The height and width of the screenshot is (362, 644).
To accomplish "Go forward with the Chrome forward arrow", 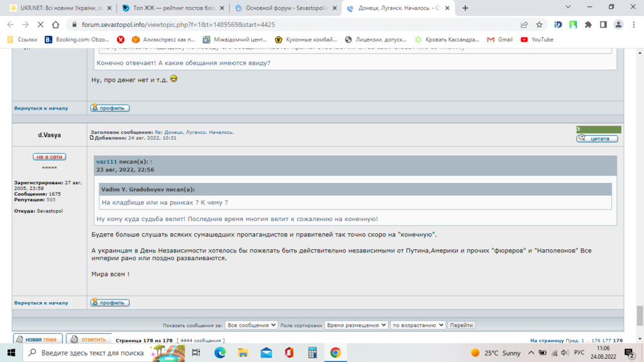I will click(26, 24).
